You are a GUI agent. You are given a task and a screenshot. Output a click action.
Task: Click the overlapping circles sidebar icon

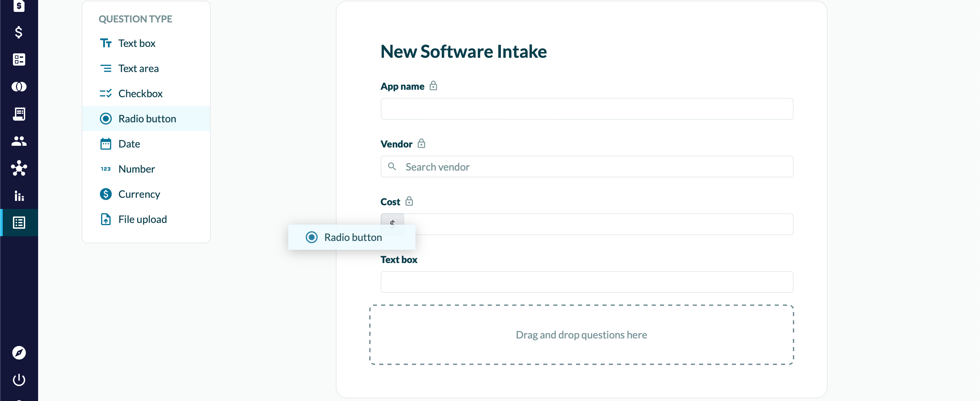click(19, 87)
